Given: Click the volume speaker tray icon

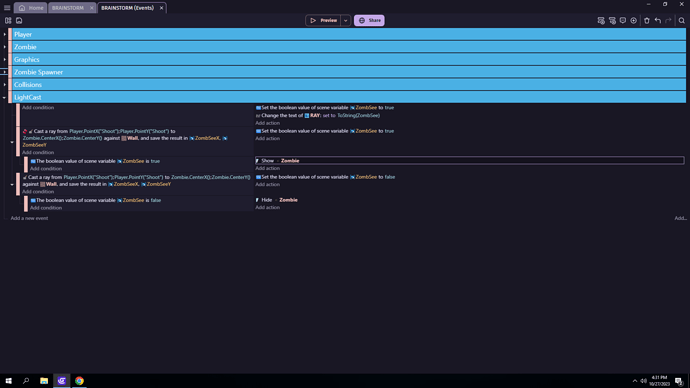Looking at the screenshot, I should coord(643,381).
